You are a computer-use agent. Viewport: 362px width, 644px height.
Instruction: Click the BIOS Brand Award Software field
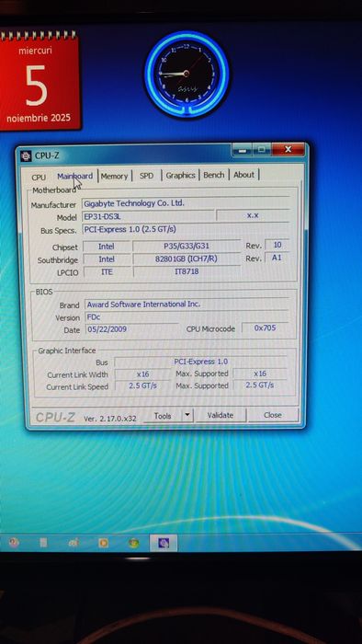click(187, 305)
